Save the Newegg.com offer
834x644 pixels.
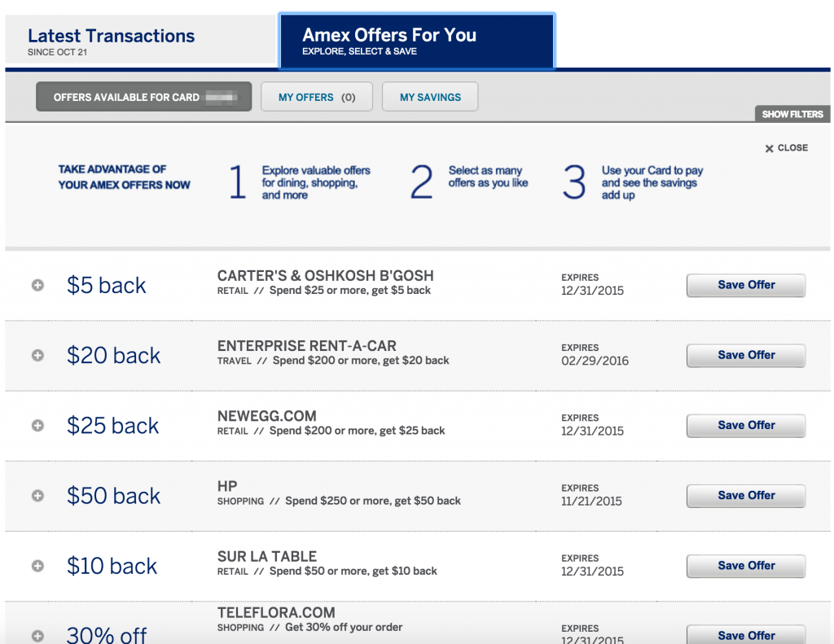click(x=745, y=425)
